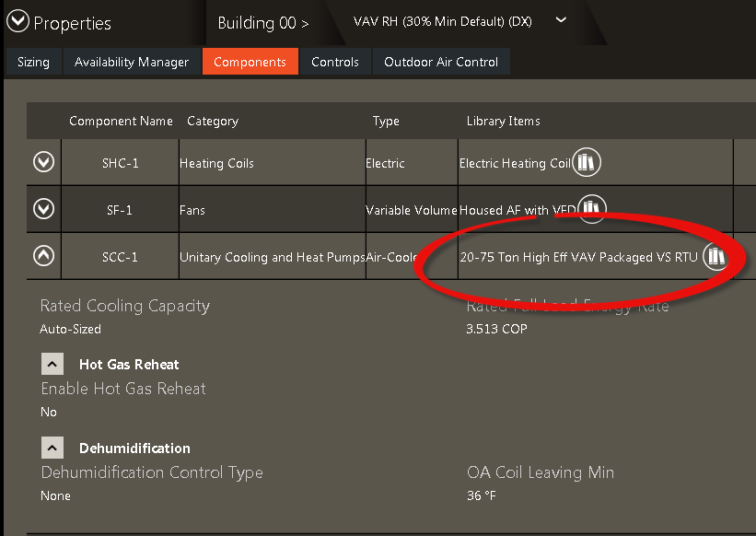756x536 pixels.
Task: Collapse the SCC-1 component row
Action: coord(43,257)
